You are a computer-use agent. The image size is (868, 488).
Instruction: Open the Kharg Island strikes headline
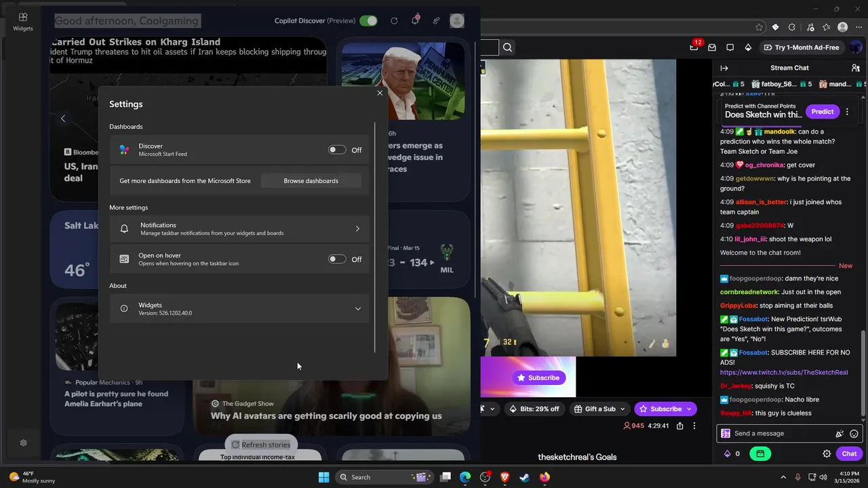(x=136, y=42)
